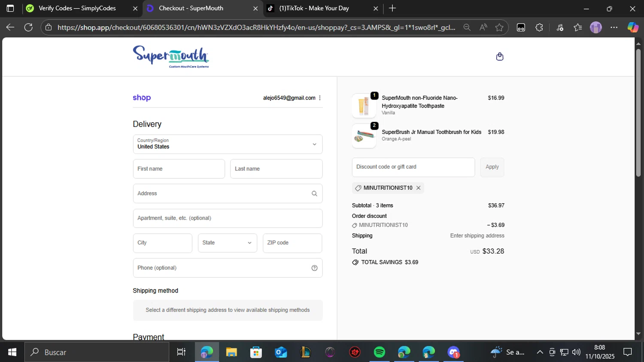Open Spotify from taskbar

[380, 352]
